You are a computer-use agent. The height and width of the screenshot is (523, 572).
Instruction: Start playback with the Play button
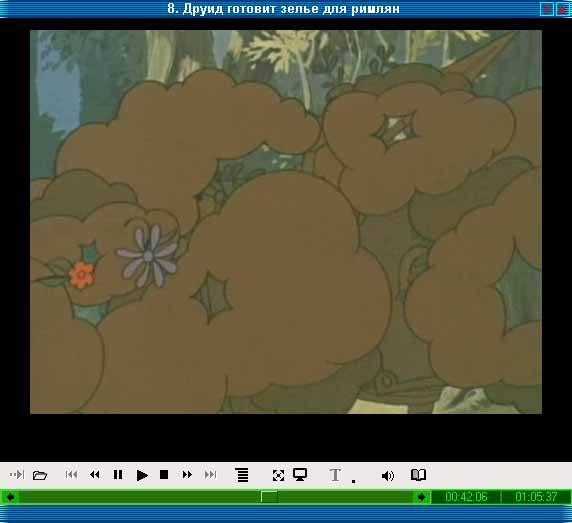142,475
